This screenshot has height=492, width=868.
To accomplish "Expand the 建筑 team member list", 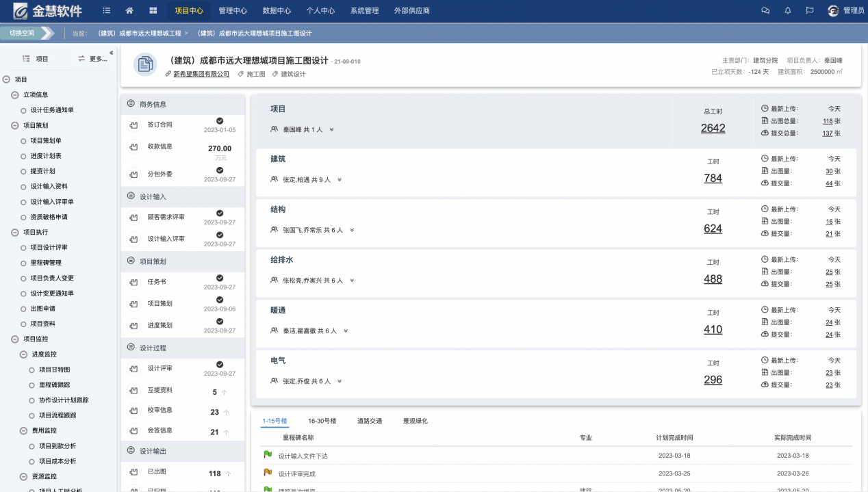I will pos(339,180).
